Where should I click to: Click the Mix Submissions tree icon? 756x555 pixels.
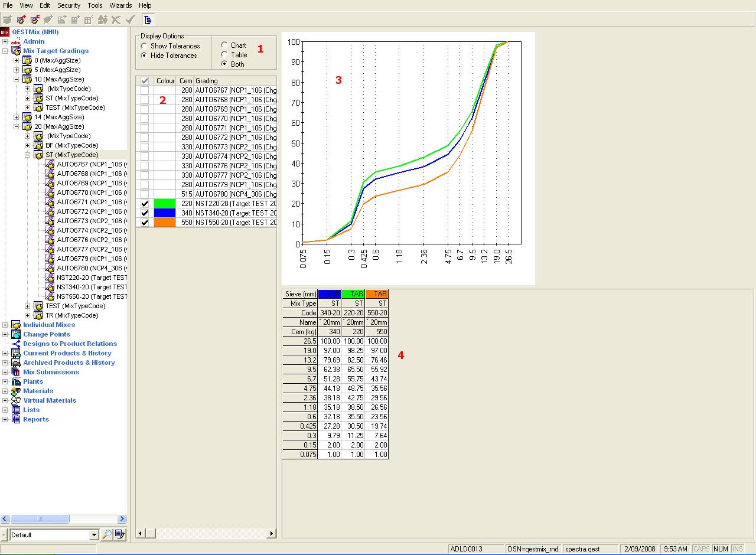[x=16, y=372]
